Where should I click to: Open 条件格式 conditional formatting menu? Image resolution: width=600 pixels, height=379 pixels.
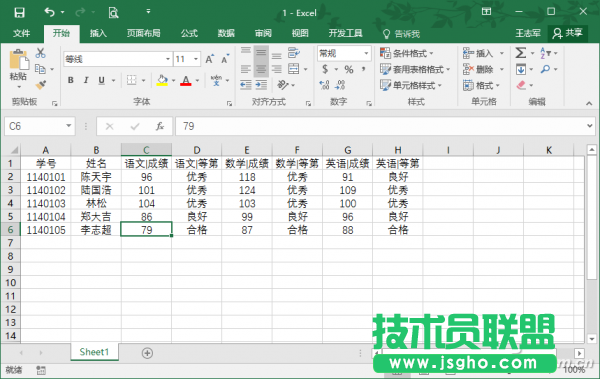407,53
